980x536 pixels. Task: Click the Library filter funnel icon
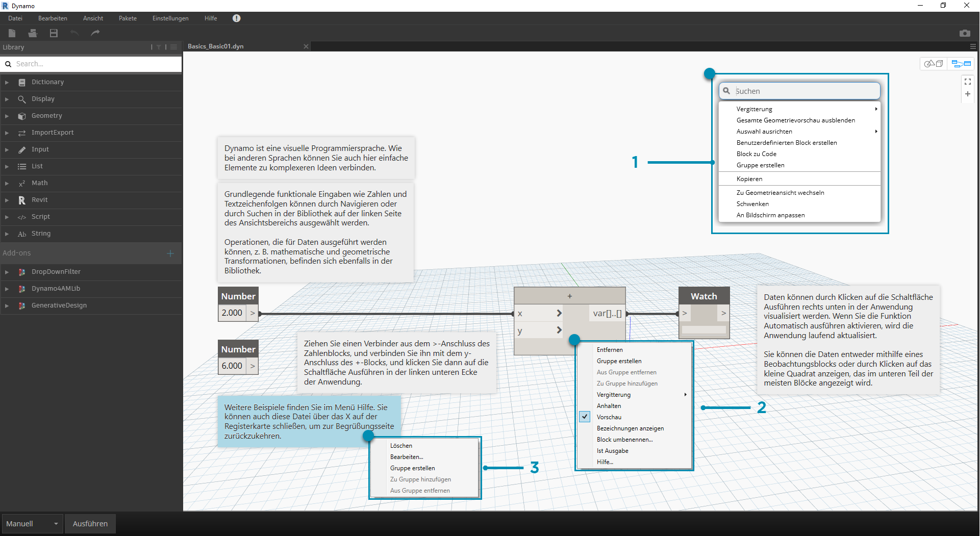click(159, 47)
